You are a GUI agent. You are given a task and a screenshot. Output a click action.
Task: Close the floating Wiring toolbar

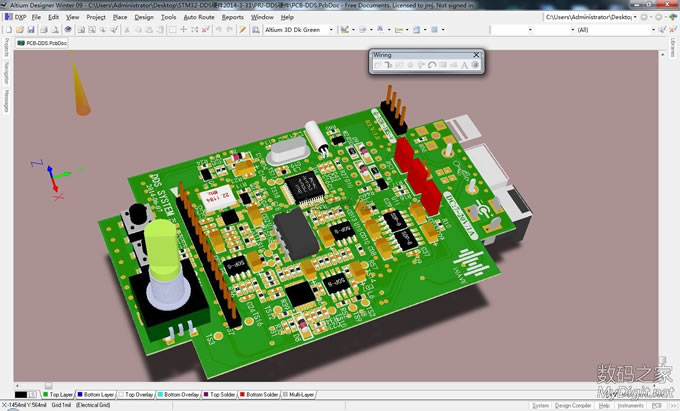(x=476, y=54)
